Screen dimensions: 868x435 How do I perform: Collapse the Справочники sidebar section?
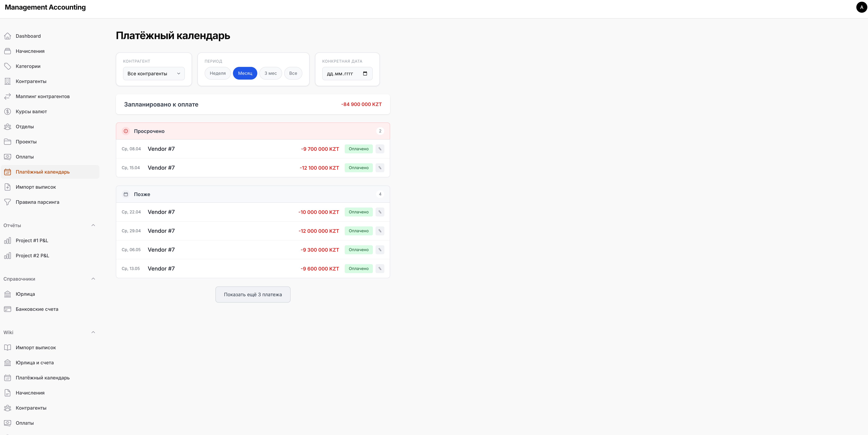pyautogui.click(x=93, y=279)
